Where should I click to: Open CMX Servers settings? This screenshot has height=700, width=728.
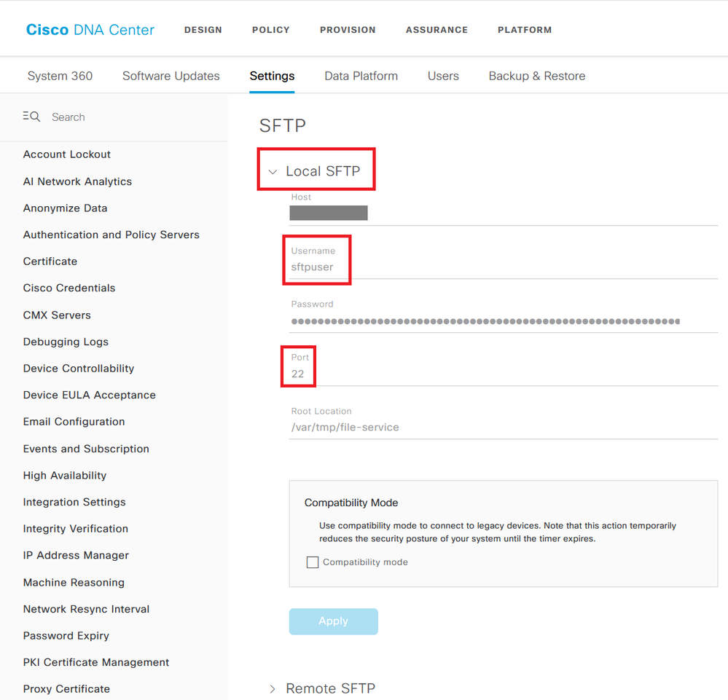(x=57, y=315)
